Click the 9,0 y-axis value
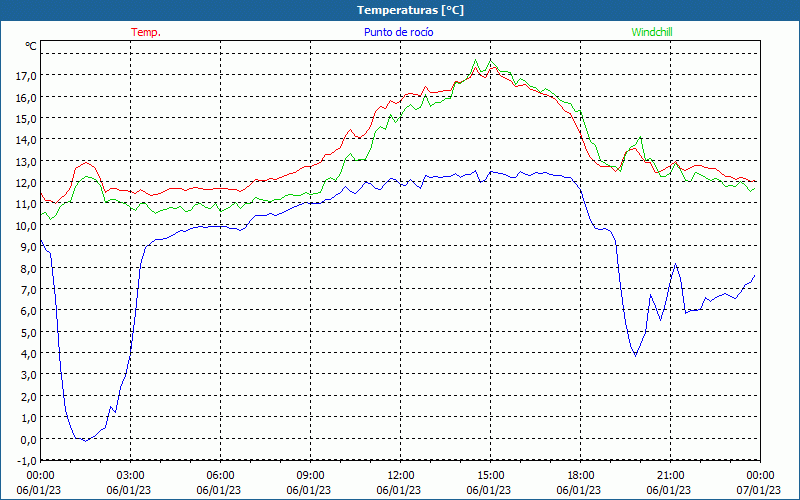 pyautogui.click(x=29, y=247)
